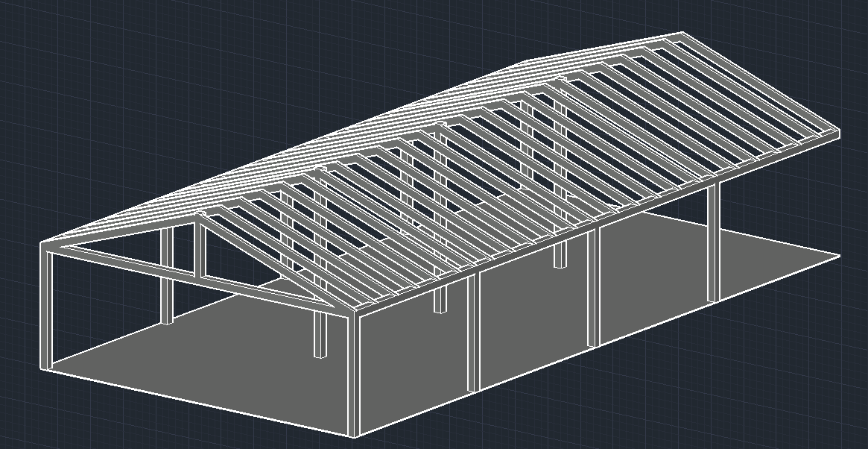868x449 pixels.
Task: Click the roof apex at the far gable end
Action: (682, 34)
